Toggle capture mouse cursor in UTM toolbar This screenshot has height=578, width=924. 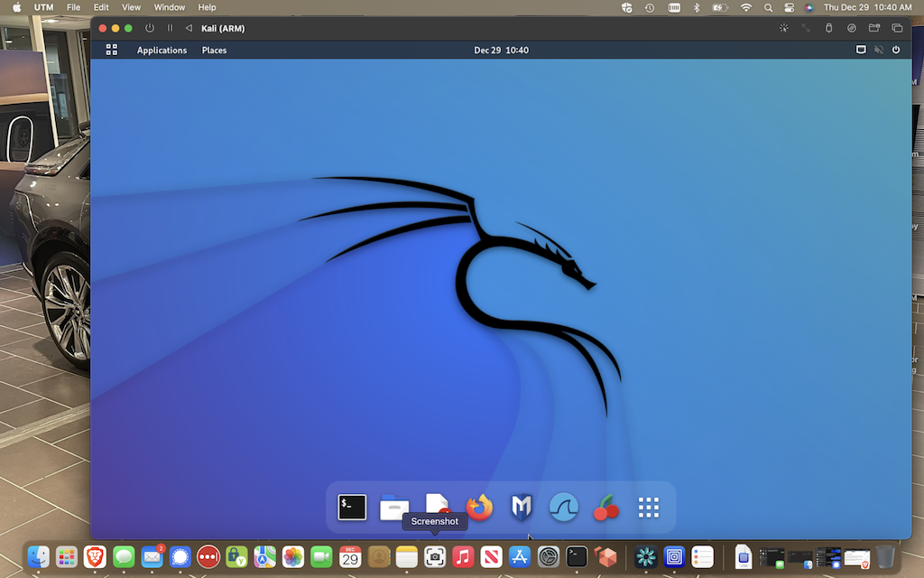pos(783,28)
